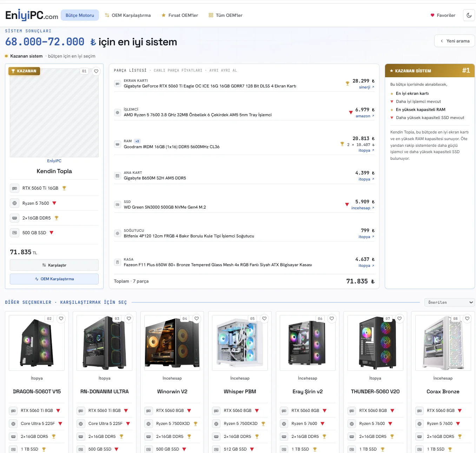Click the graphics card icon in Ekran Kartı row

coord(117,84)
